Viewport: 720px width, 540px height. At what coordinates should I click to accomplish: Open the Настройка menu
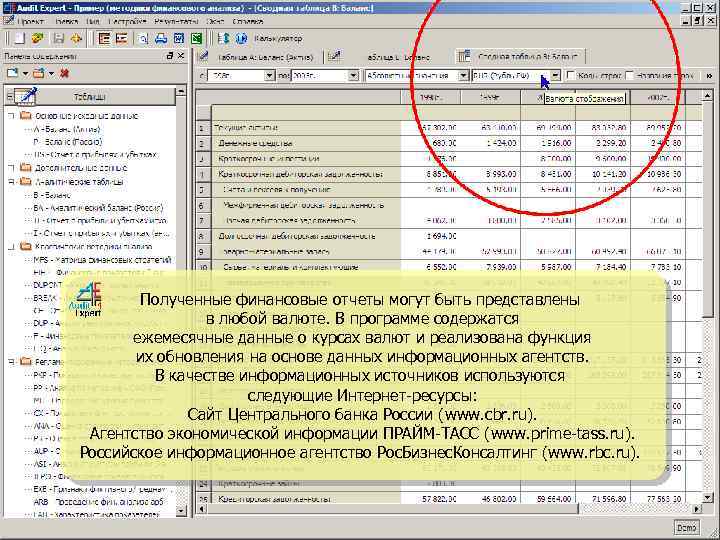pyautogui.click(x=127, y=21)
